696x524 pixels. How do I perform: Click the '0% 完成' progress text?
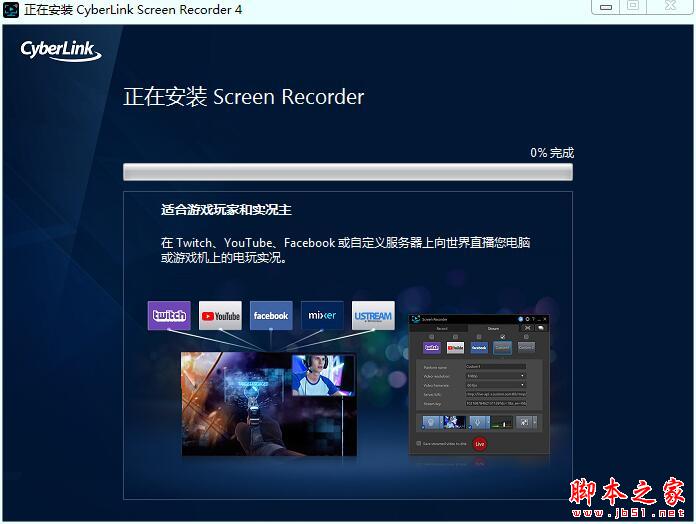[x=552, y=153]
